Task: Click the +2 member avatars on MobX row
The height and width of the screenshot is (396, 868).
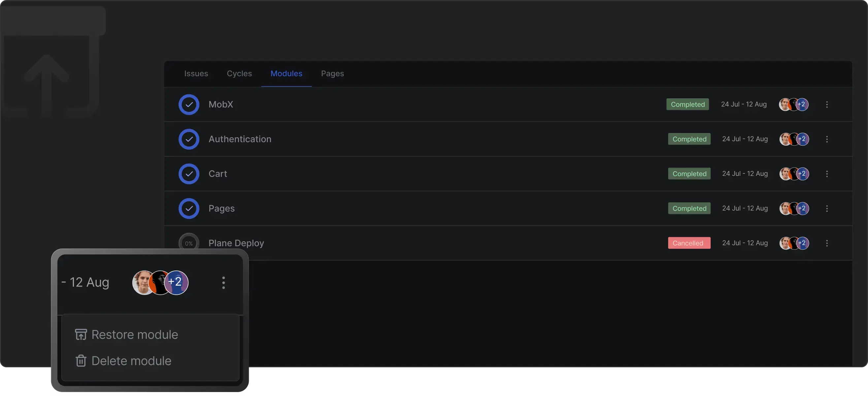Action: point(802,105)
